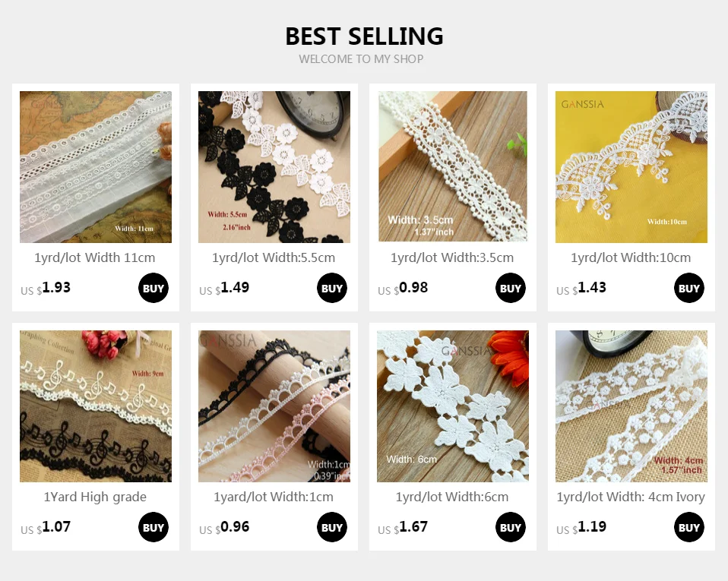Click BUY button for 1cm width lace
The image size is (728, 581).
332,527
